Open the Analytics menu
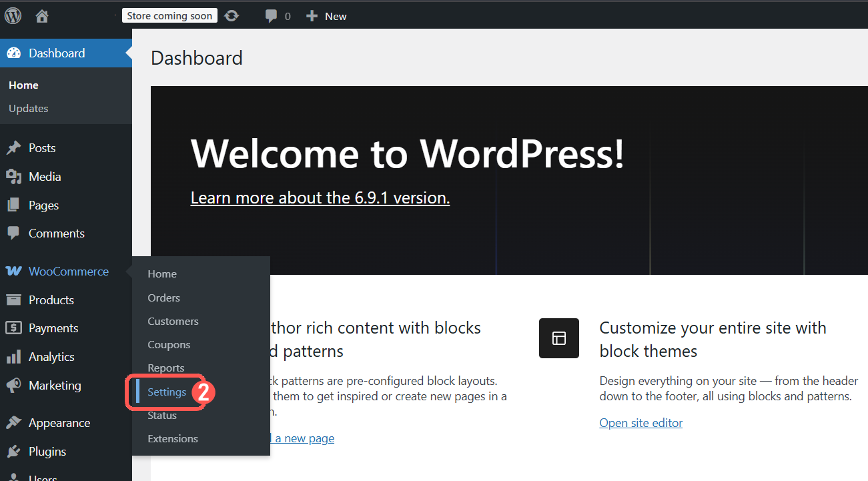This screenshot has width=868, height=481. click(51, 357)
